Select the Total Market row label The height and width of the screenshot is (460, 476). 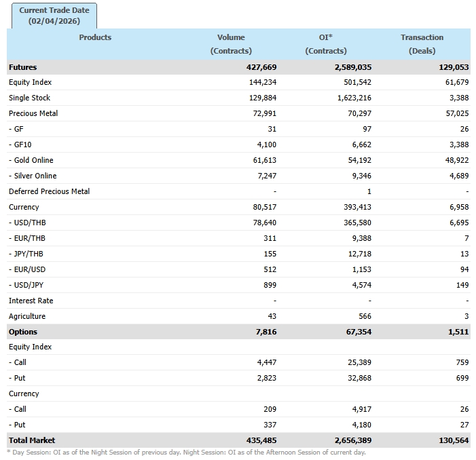[32, 440]
